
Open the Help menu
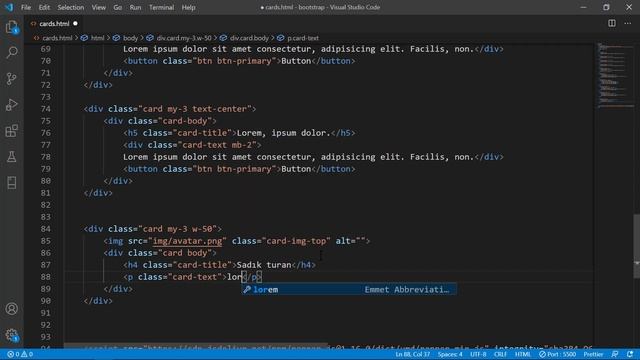(x=188, y=7)
